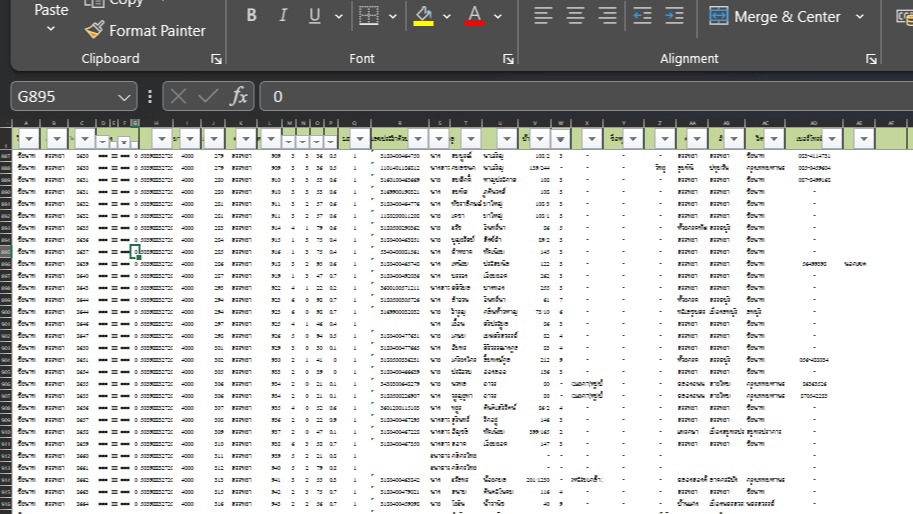
Task: Center the cell text horizontally
Action: click(575, 16)
